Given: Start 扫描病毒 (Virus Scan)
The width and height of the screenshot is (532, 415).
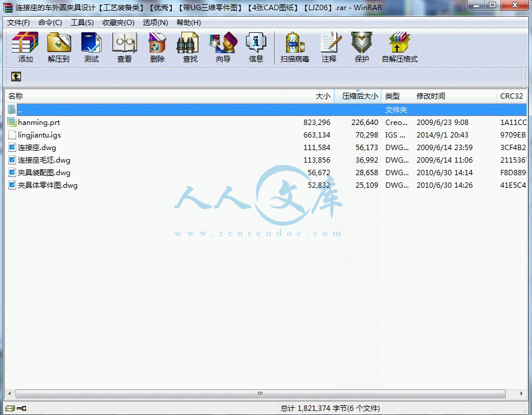Looking at the screenshot, I should pos(294,47).
